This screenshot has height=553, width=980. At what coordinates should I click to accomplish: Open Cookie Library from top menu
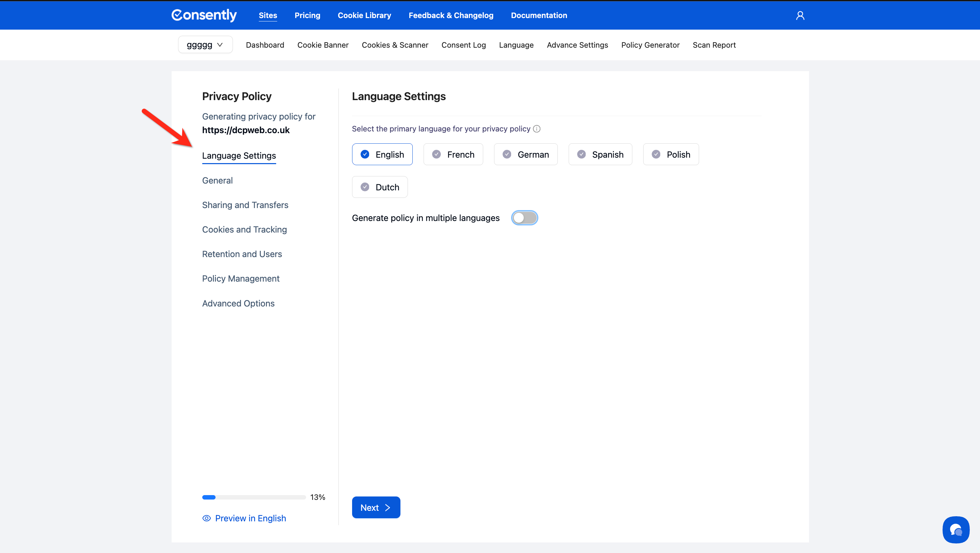tap(364, 15)
